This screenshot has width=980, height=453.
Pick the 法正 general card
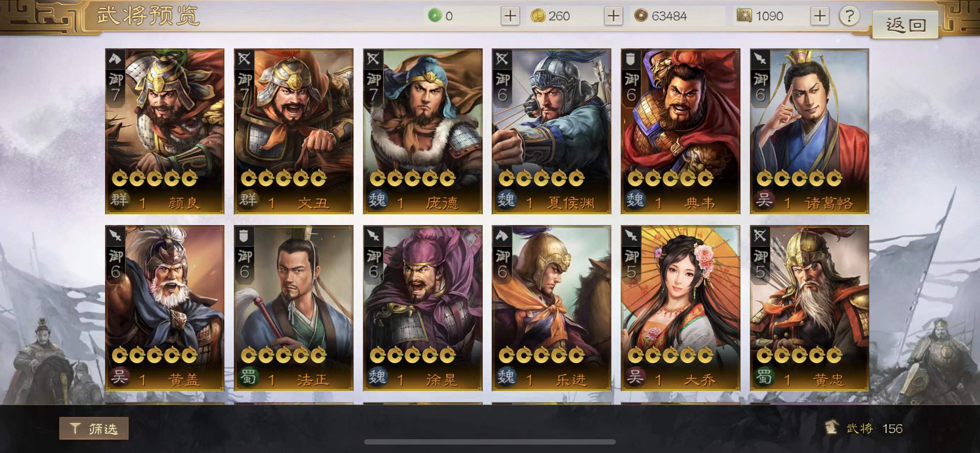294,308
